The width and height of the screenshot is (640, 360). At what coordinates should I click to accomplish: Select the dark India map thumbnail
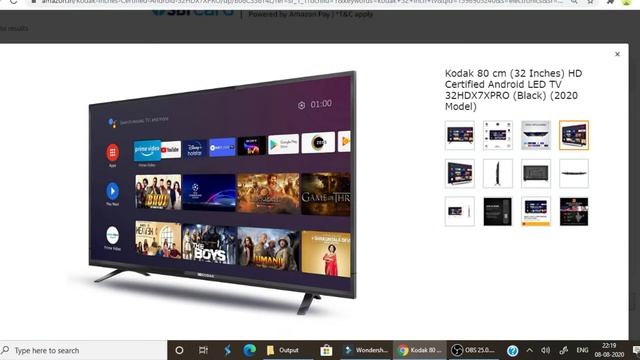pyautogui.click(x=574, y=211)
